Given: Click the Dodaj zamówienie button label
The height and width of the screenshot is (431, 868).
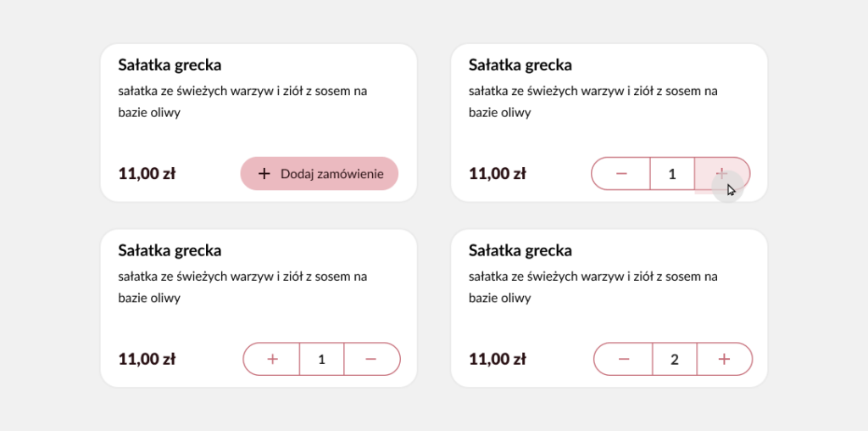Looking at the screenshot, I should click(331, 174).
